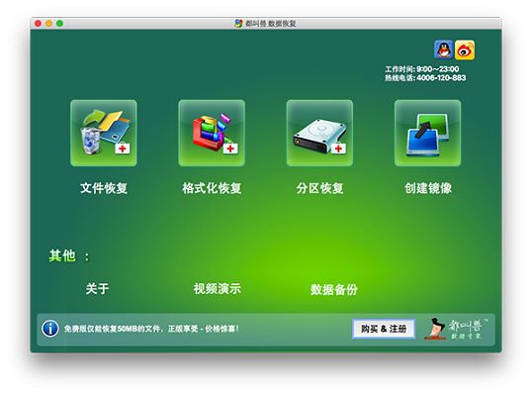532x396 pixels.
Task: Click the window title 都叫兽 数据恢复
Action: (271, 24)
